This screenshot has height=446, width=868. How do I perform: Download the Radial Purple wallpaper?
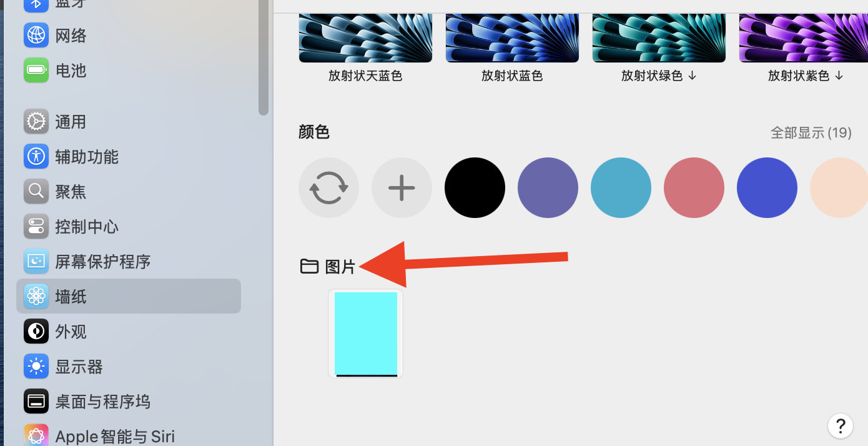(839, 76)
